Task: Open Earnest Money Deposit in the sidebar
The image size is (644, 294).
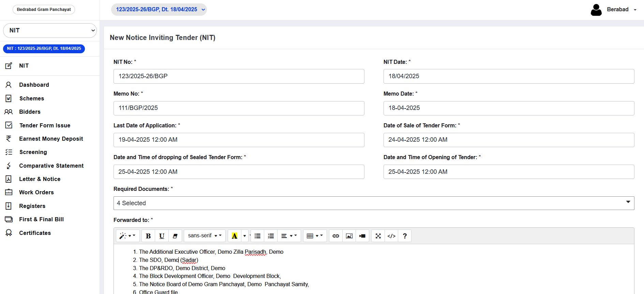Action: point(51,139)
